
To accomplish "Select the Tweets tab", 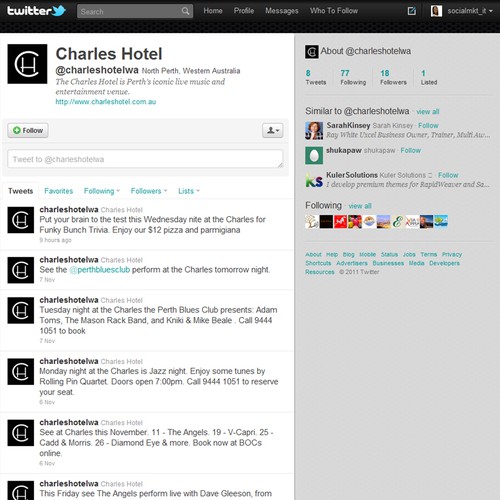I will click(20, 191).
